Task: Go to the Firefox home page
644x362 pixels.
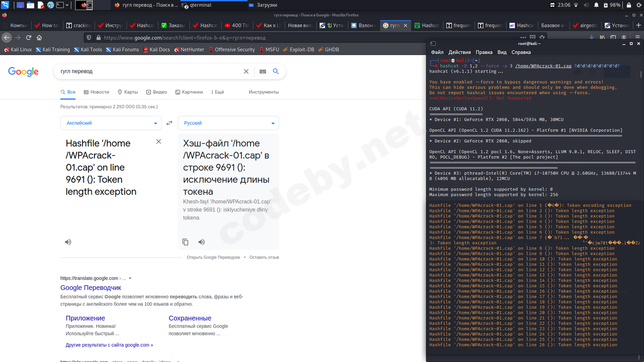Action: 39,37
